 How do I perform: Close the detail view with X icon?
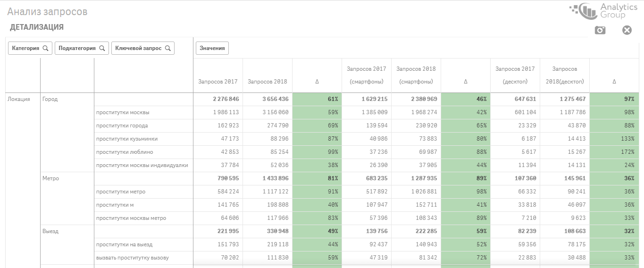click(x=627, y=30)
